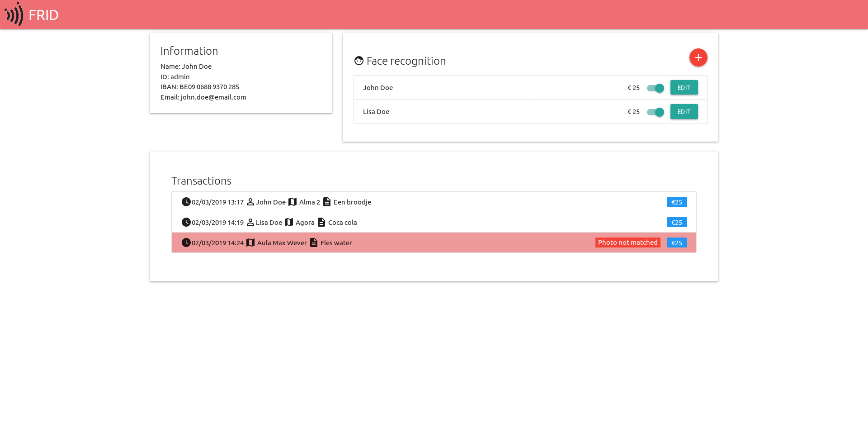
Task: Click the Email: john.doe@email.com line
Action: [203, 97]
